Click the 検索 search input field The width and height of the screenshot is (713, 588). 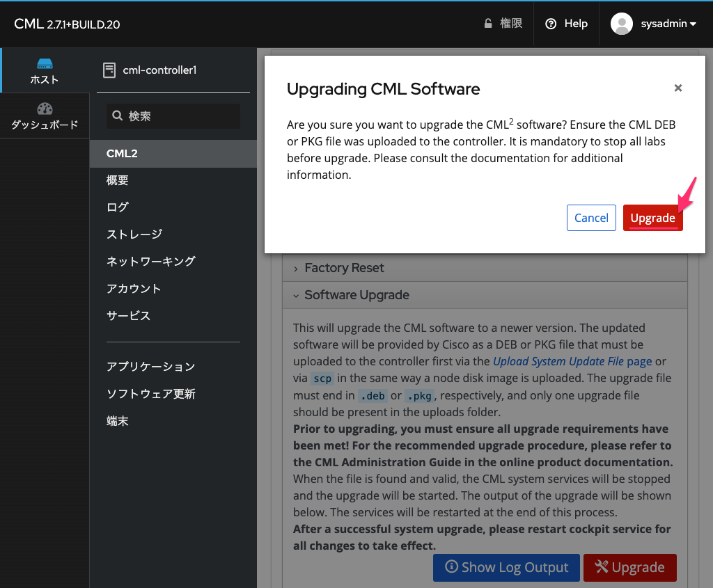coord(173,116)
